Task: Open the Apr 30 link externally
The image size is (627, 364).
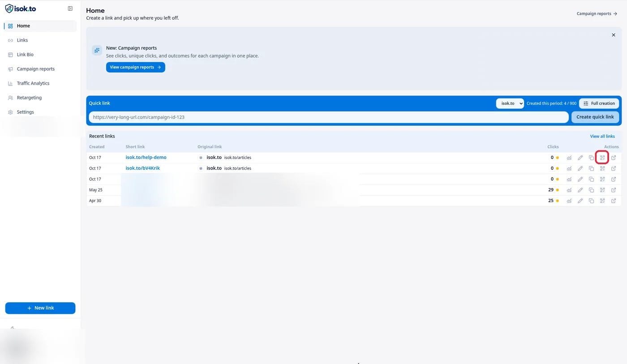Action: coord(614,201)
